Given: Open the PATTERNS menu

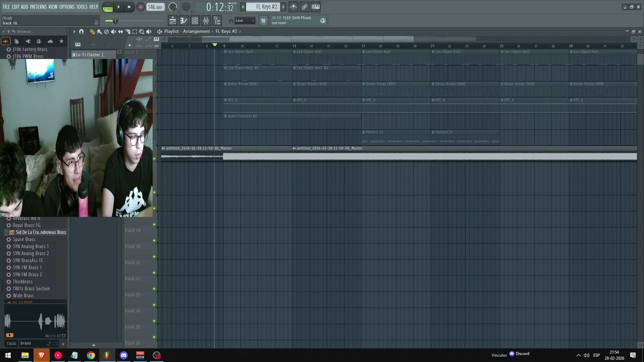Looking at the screenshot, I should [x=38, y=7].
